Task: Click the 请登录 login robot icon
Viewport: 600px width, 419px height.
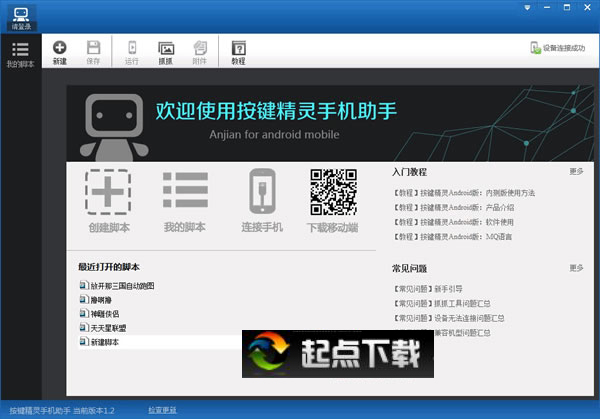Action: [x=21, y=18]
